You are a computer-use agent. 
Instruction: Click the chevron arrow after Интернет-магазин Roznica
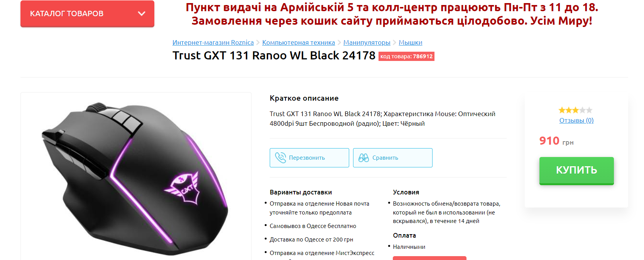258,42
